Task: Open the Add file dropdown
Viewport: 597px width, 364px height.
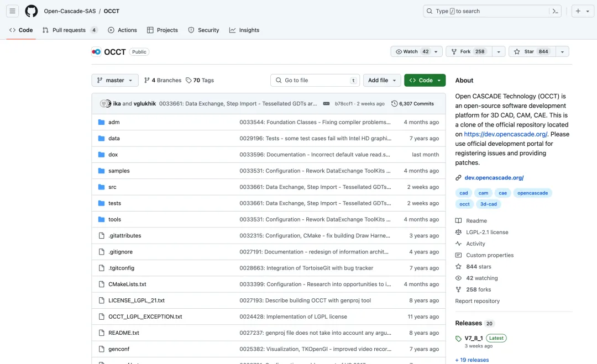Action: click(x=382, y=80)
